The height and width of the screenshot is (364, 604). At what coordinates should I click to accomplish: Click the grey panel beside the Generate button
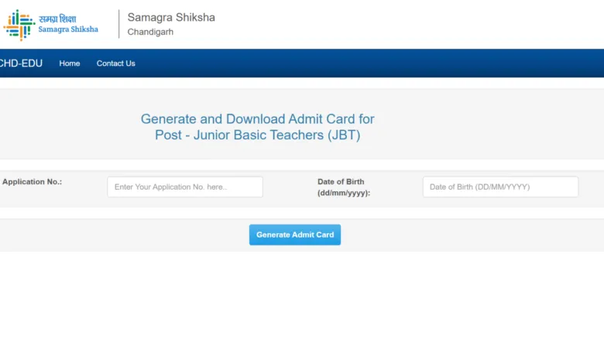point(465,235)
